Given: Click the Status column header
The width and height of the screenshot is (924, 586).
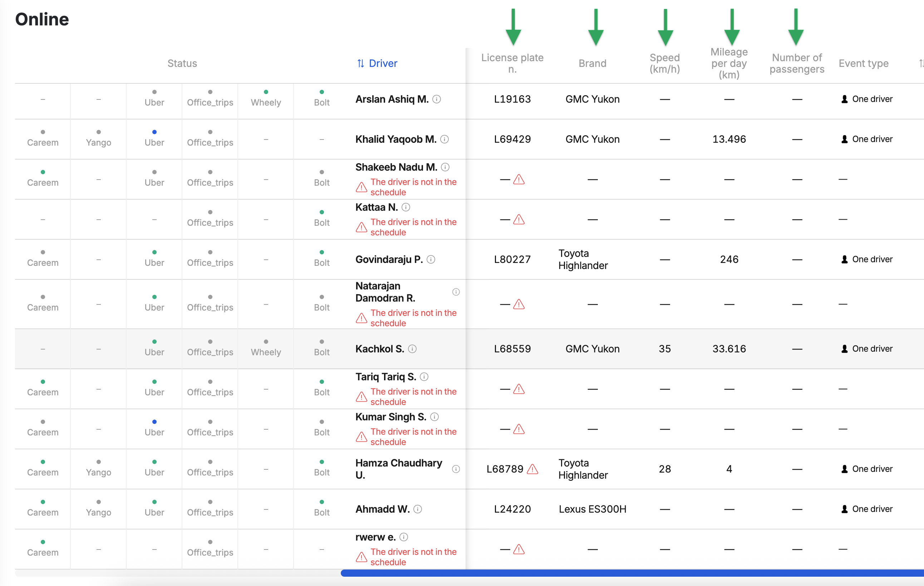Looking at the screenshot, I should coord(182,63).
